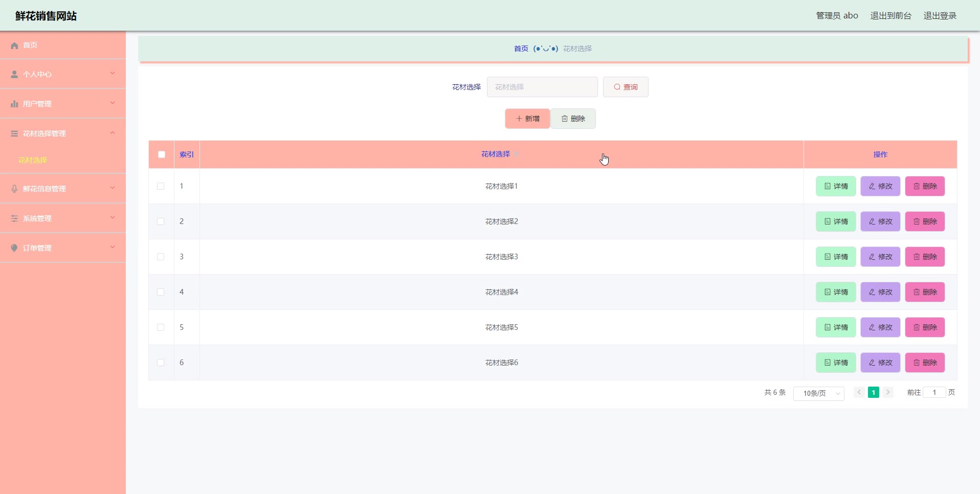Image resolution: width=980 pixels, height=494 pixels.
Task: Click the bulb icon beside 订单管理
Action: pos(14,248)
